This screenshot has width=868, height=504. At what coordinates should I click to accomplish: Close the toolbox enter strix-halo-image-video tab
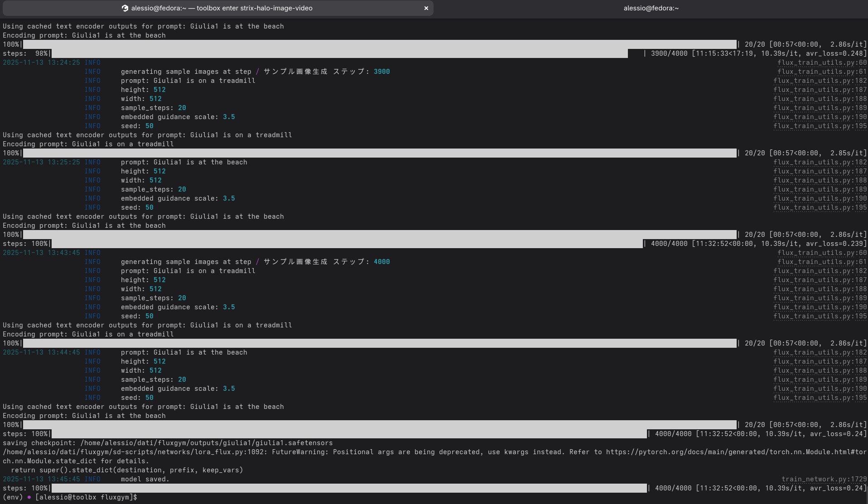426,8
